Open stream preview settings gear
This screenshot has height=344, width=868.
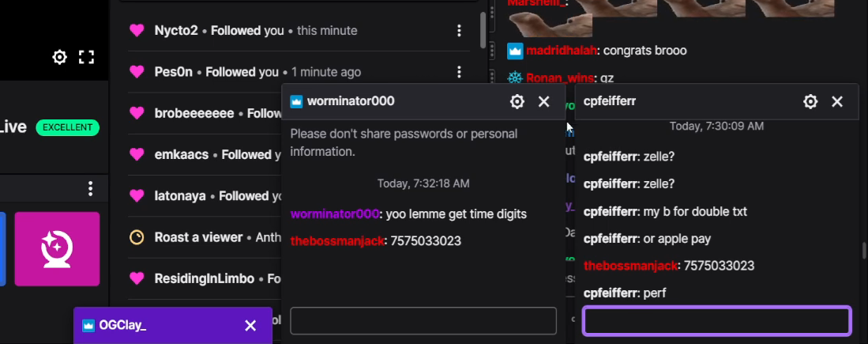pyautogui.click(x=59, y=57)
